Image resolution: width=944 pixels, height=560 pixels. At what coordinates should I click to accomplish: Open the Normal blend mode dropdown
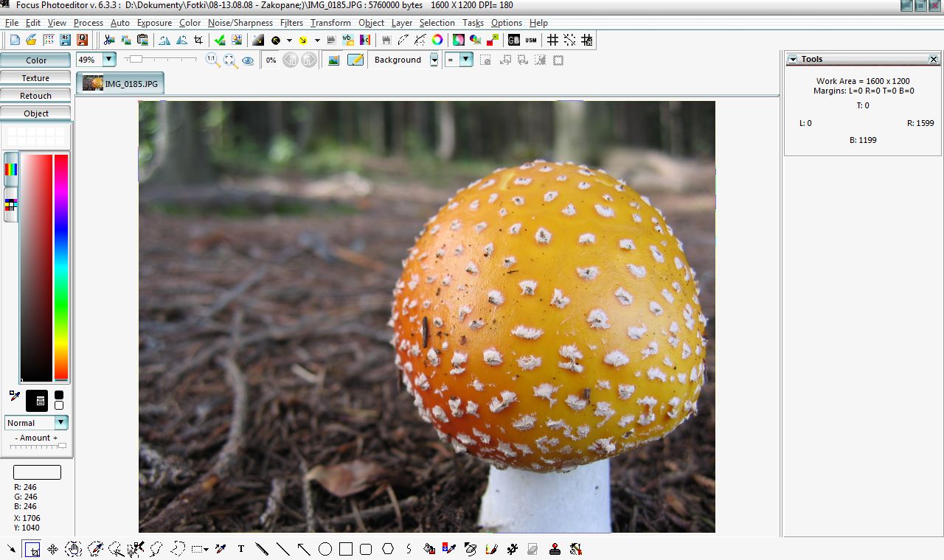[61, 422]
